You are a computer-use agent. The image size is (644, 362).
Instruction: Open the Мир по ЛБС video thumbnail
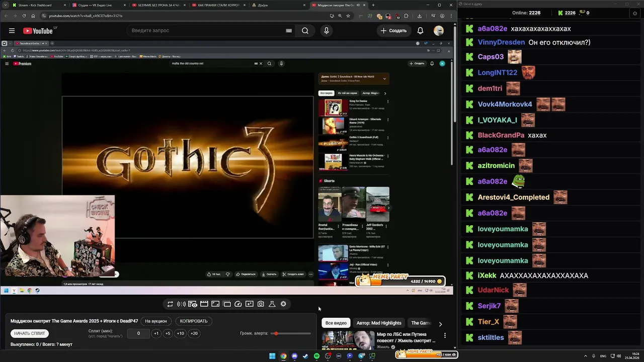pos(348,340)
